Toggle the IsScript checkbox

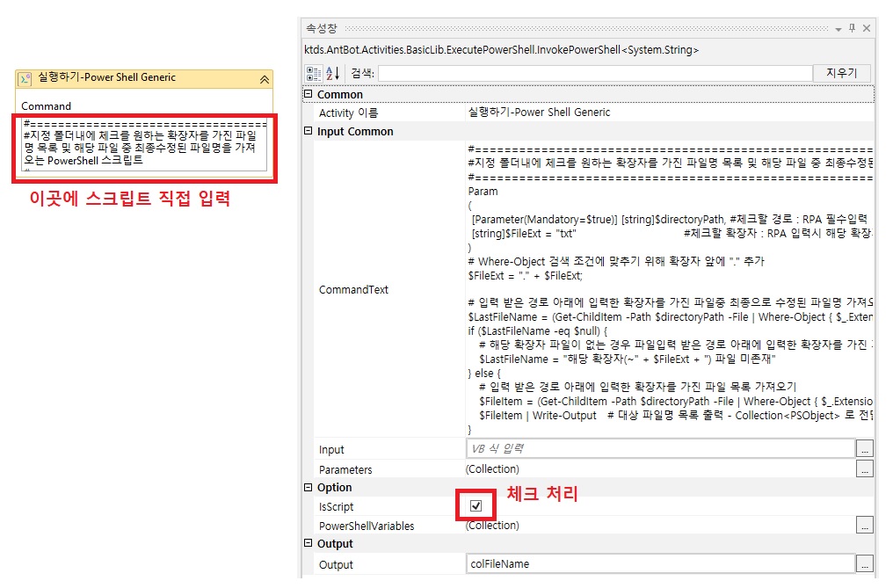[x=476, y=506]
